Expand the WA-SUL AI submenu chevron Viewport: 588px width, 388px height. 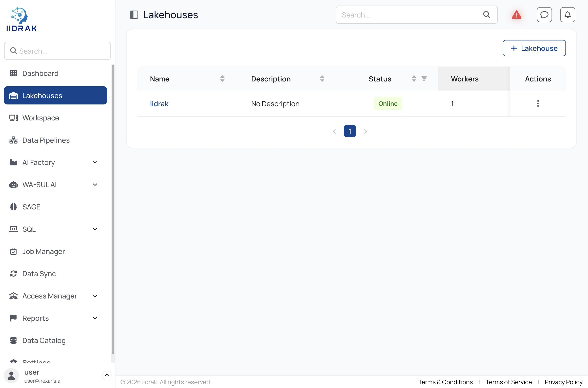tap(95, 185)
